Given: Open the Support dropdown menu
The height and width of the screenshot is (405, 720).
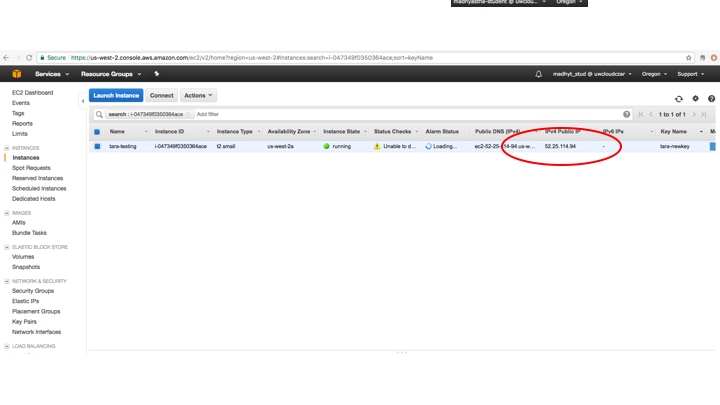Looking at the screenshot, I should coord(691,74).
